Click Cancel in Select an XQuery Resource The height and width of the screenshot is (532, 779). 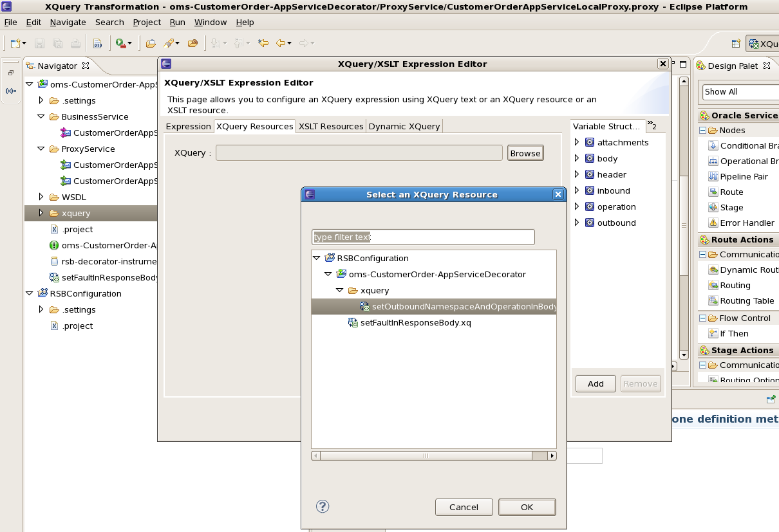(x=464, y=507)
